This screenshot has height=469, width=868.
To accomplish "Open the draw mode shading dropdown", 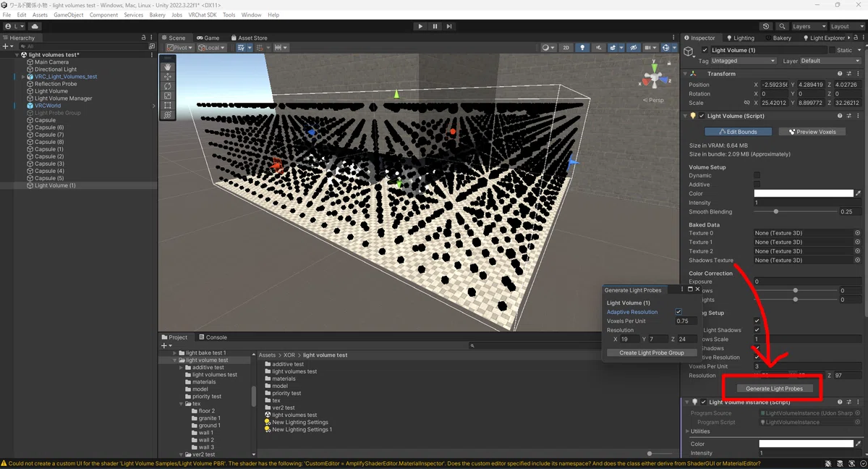I will pos(549,48).
